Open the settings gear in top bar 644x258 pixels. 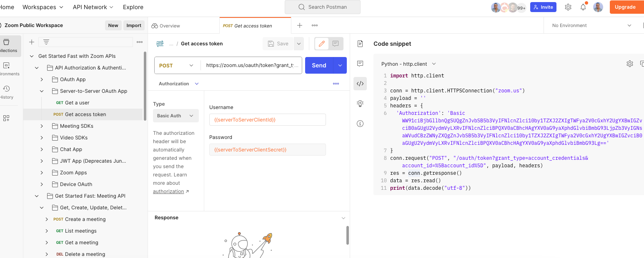click(568, 7)
